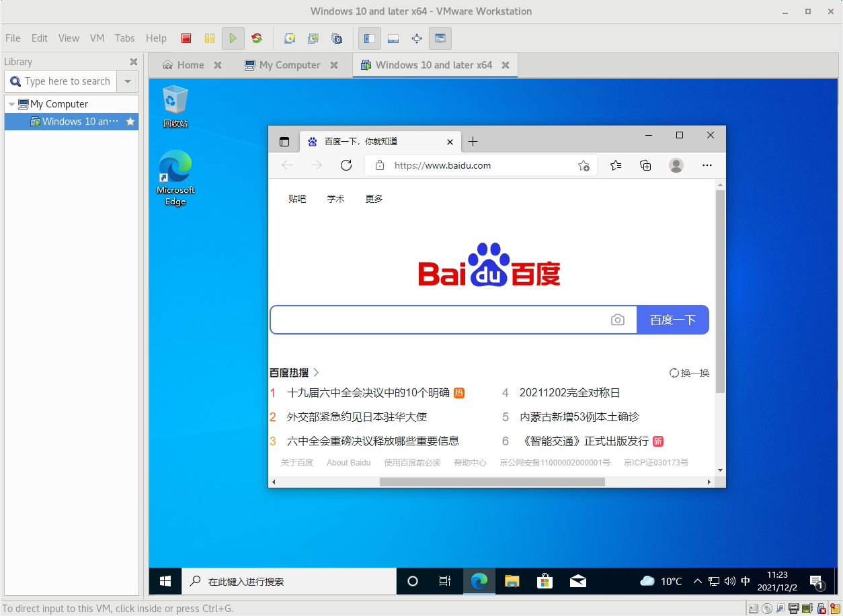Click the Edge address bar URL
The width and height of the screenshot is (843, 616).
[x=442, y=165]
